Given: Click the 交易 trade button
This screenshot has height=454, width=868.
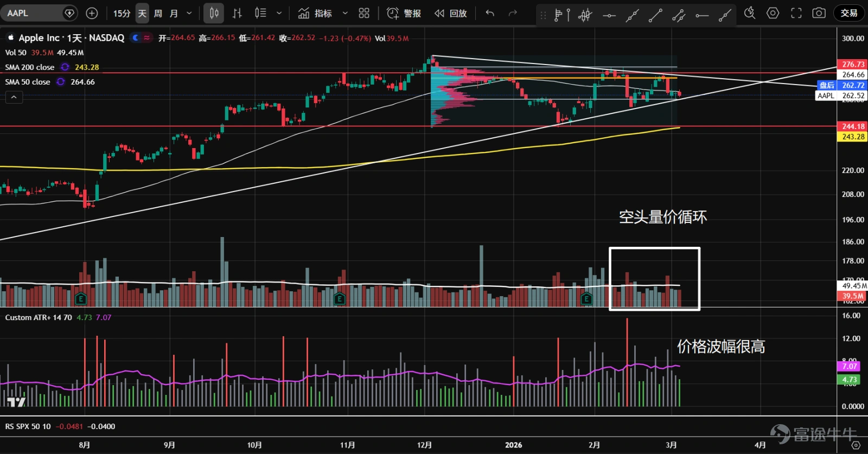Looking at the screenshot, I should click(x=849, y=13).
